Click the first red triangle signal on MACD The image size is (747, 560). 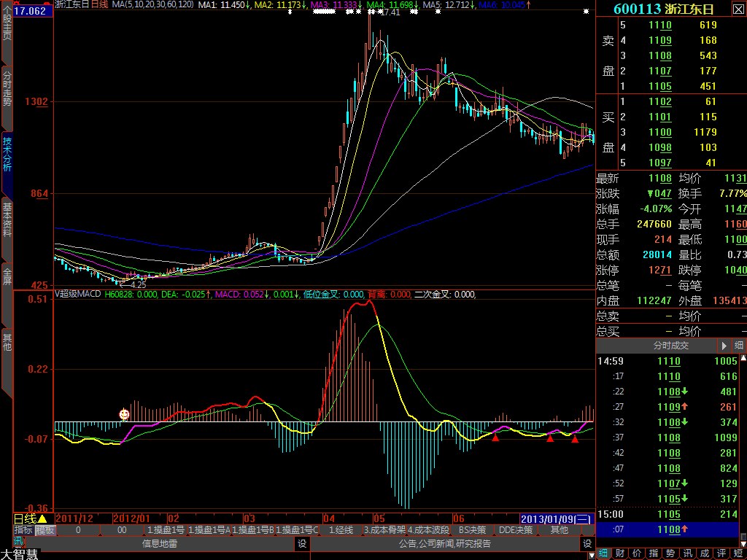[495, 437]
